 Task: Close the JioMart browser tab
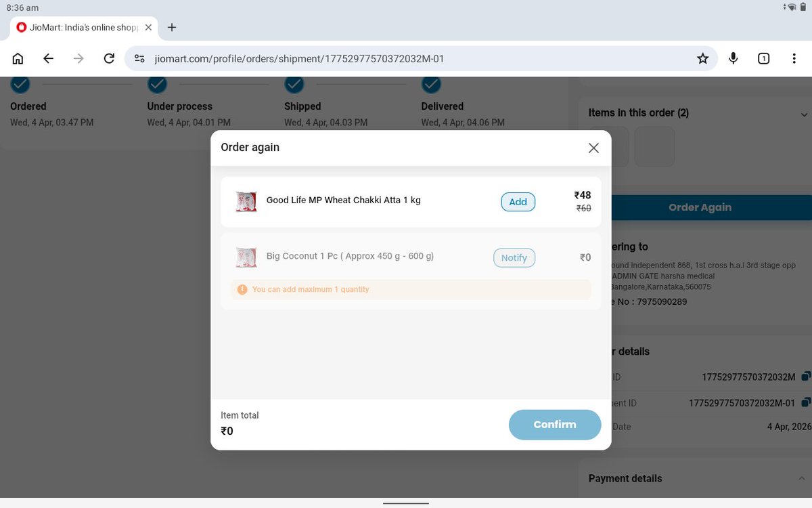coord(148,27)
